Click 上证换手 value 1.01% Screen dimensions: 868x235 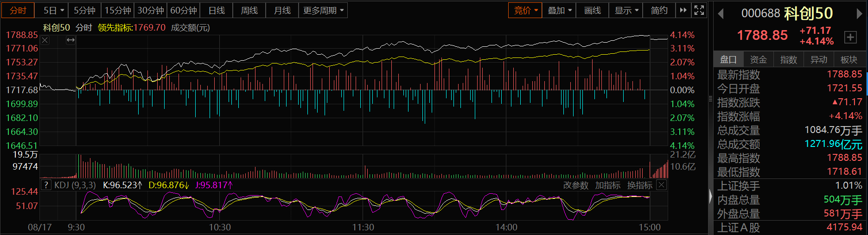[849, 185]
